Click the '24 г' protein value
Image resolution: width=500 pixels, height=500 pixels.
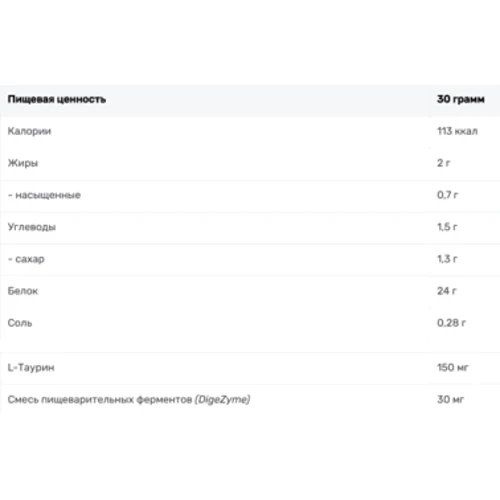pyautogui.click(x=446, y=291)
